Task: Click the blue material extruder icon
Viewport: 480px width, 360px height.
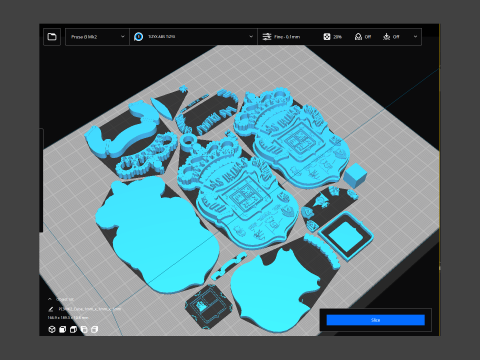Action: tap(138, 37)
